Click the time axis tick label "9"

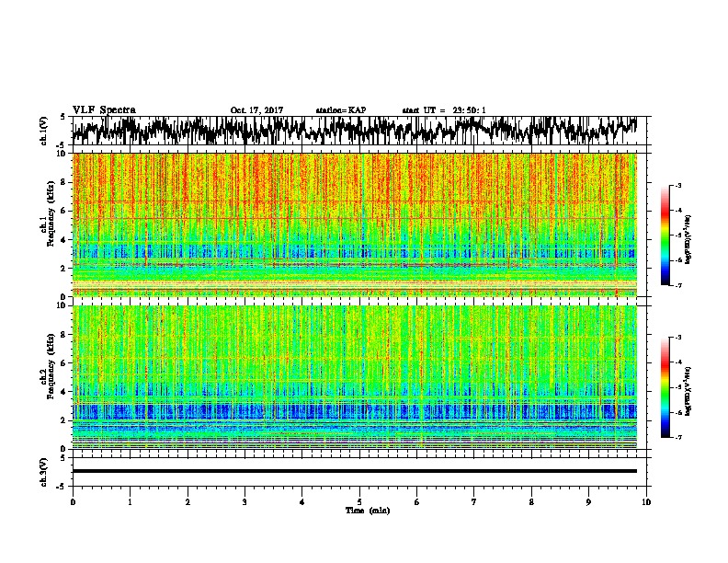[x=588, y=502]
